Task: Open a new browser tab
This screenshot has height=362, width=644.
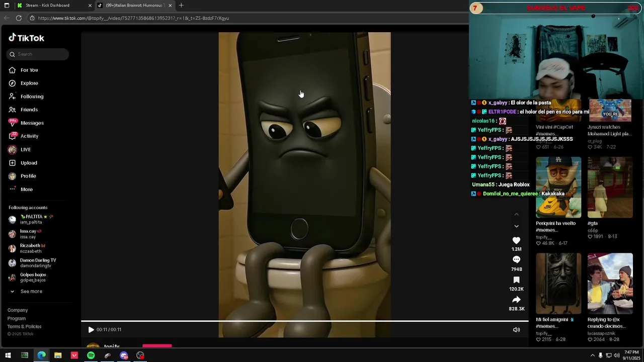Action: point(181,6)
